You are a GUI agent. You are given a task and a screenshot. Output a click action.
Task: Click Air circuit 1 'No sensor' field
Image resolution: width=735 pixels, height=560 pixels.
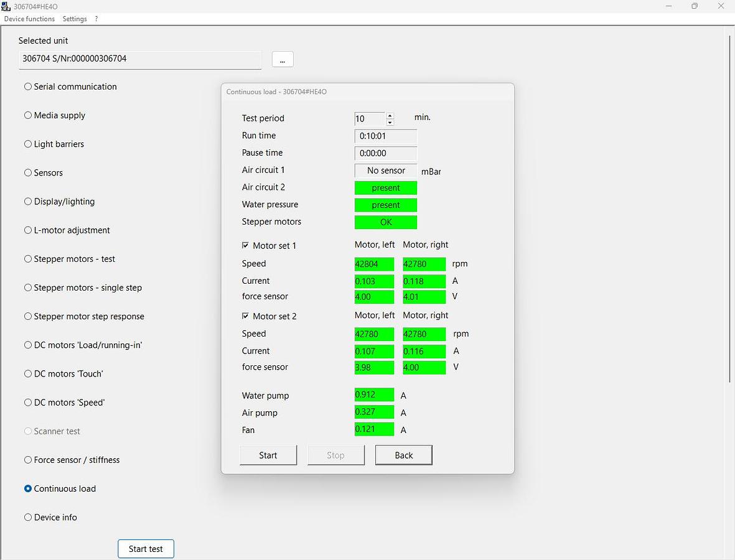click(x=386, y=170)
